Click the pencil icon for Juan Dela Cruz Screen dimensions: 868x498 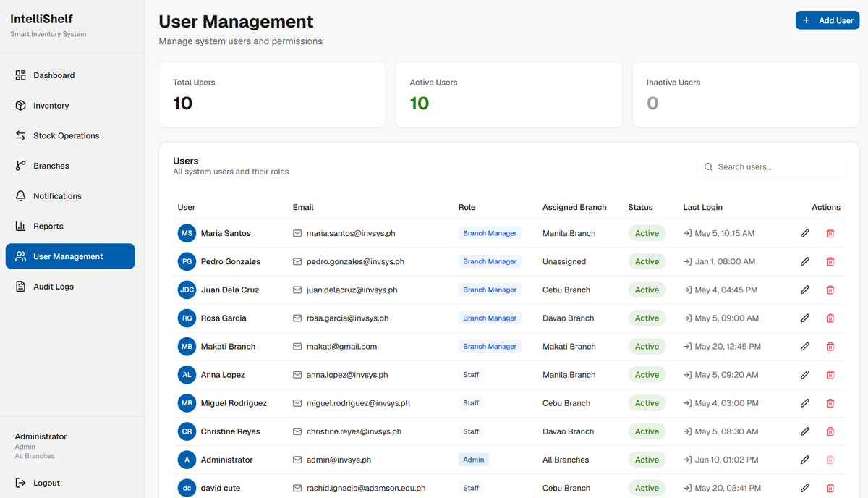point(805,290)
